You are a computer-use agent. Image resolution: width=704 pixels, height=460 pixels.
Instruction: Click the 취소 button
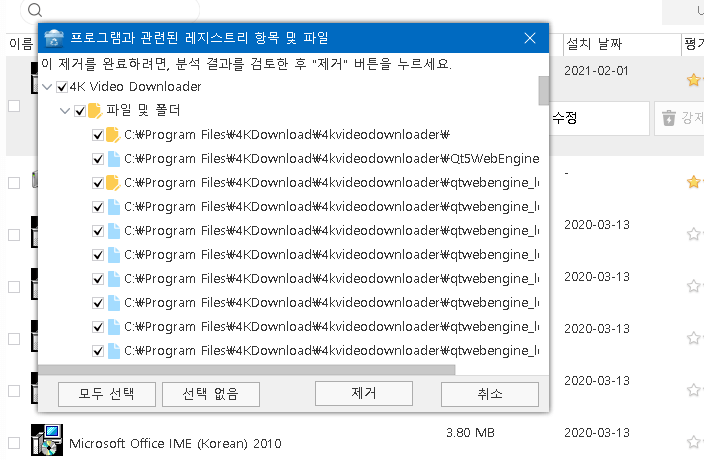click(x=490, y=394)
